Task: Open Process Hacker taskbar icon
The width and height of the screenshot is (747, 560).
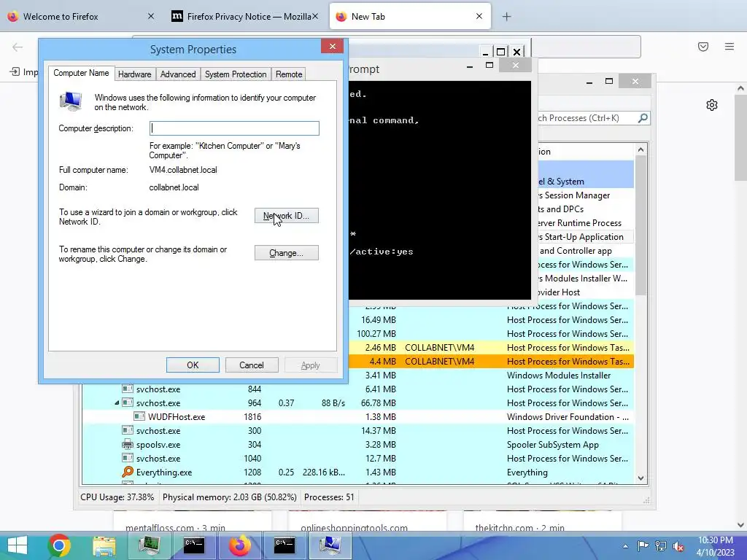Action: 149,545
